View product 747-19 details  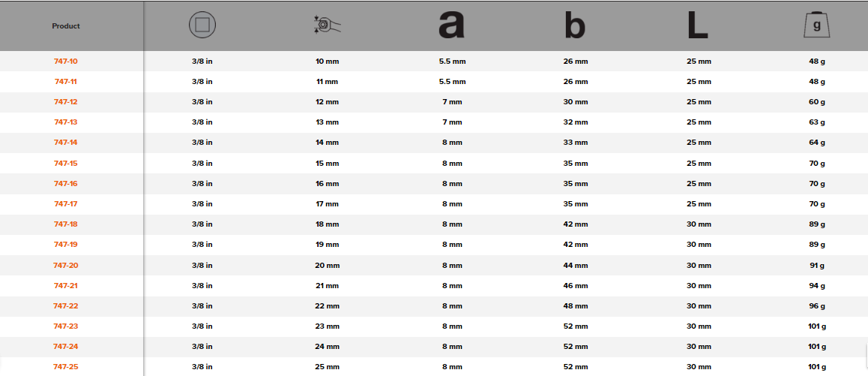pyautogui.click(x=66, y=245)
